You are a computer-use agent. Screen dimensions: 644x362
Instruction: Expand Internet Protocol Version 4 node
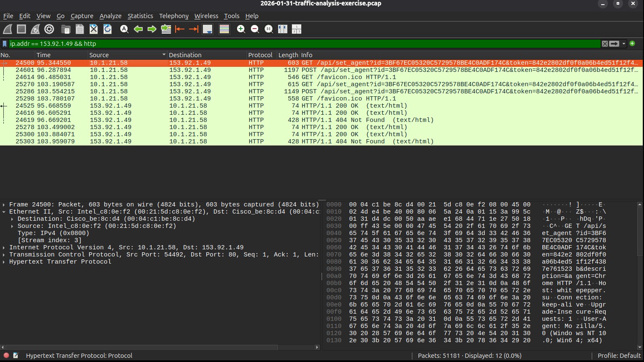4,248
